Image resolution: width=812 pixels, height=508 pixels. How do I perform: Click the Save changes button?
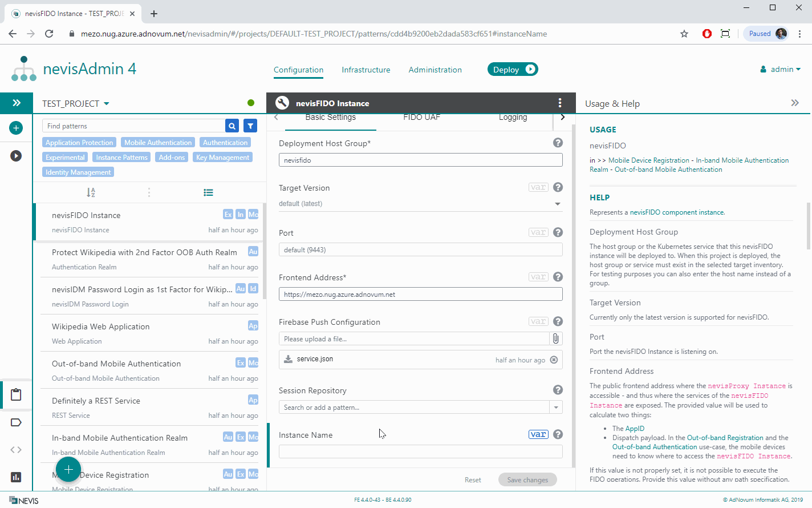(527, 479)
